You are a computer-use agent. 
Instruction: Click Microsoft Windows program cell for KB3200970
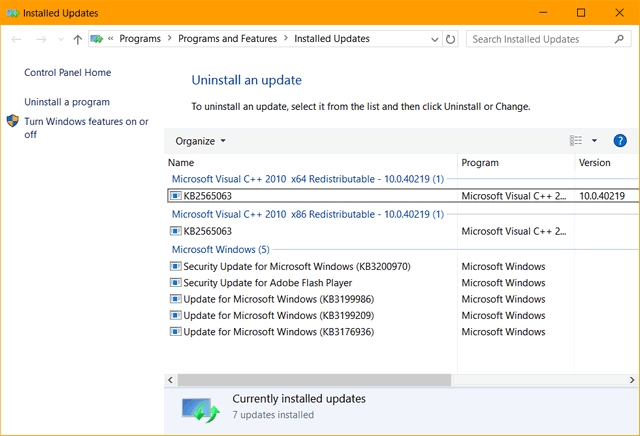click(x=503, y=267)
